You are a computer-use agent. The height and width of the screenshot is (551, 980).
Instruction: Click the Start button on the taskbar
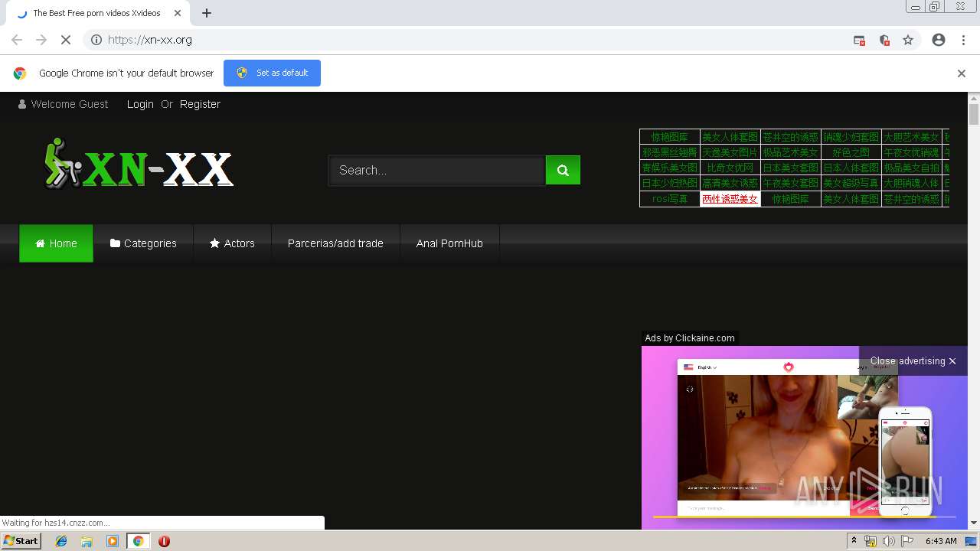click(21, 541)
